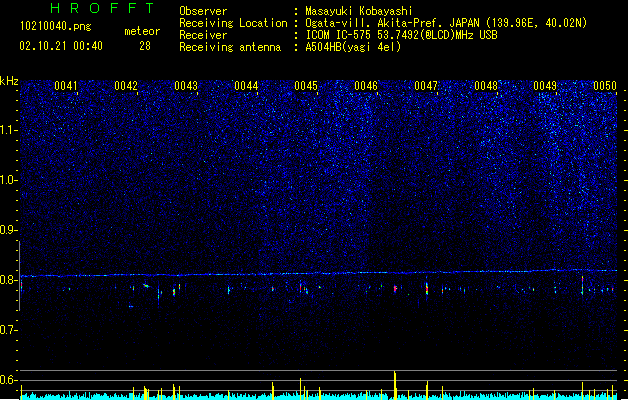Click the 0045 time marker
This screenshot has height=400, width=629.
point(306,86)
